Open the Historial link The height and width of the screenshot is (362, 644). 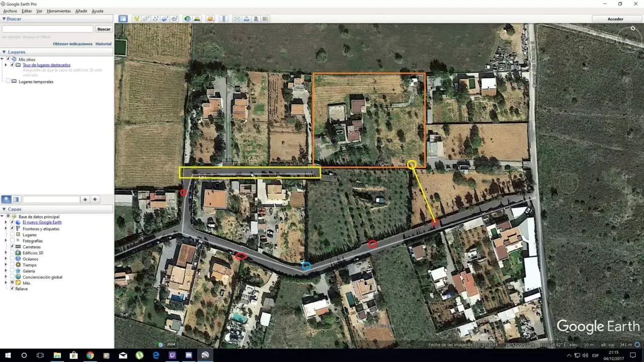coord(104,44)
